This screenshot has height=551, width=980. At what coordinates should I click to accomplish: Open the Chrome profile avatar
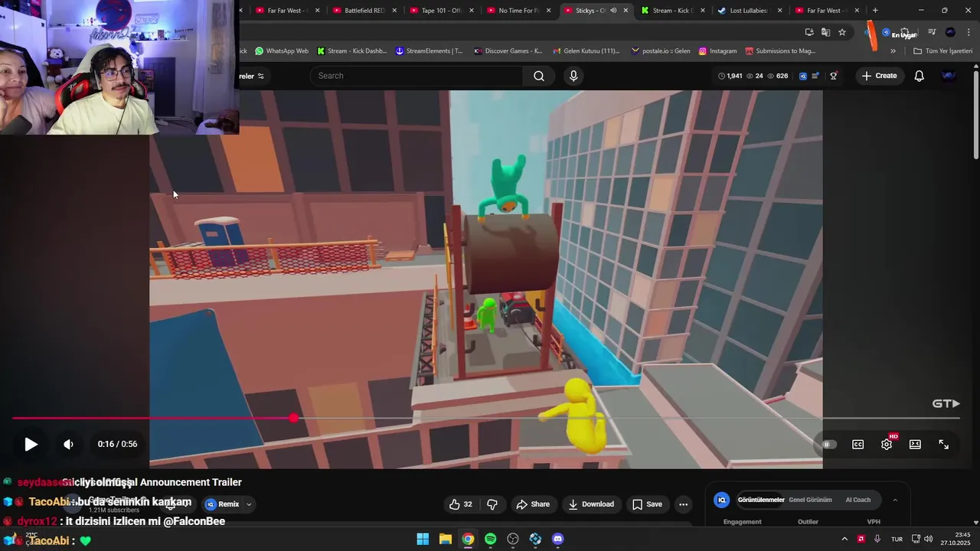pos(950,32)
